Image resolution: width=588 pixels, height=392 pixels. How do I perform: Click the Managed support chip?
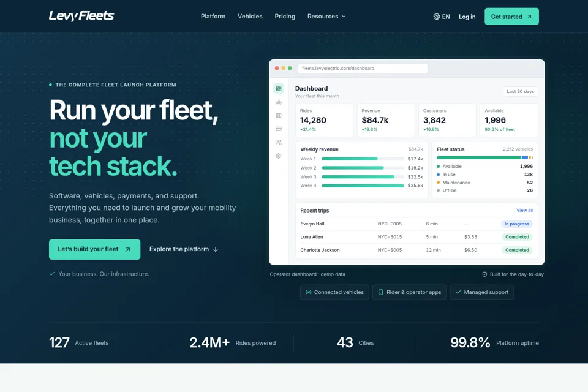click(x=482, y=292)
